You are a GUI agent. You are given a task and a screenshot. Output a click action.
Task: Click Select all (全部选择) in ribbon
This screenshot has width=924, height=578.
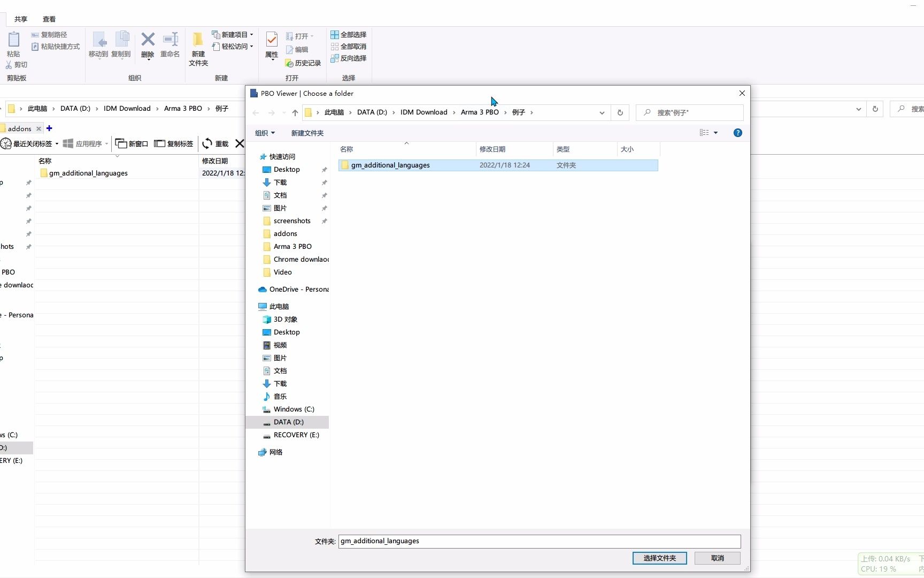point(349,35)
